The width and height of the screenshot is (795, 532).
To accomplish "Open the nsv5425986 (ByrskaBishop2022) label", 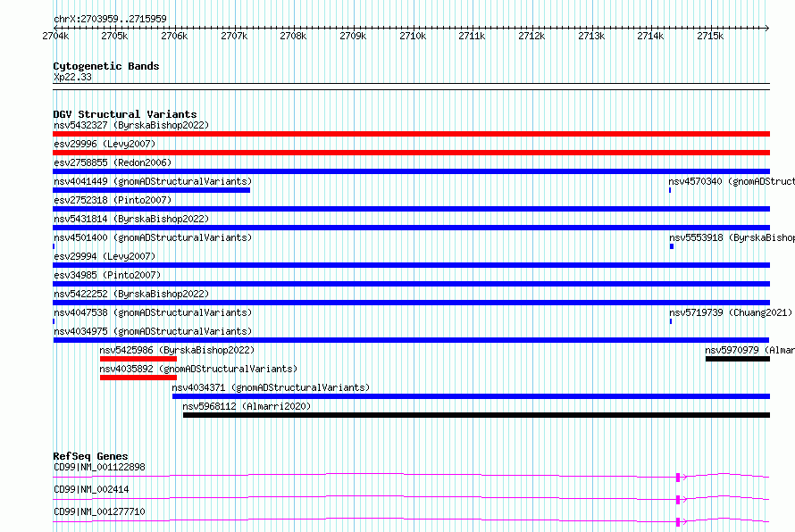I will click(x=177, y=350).
